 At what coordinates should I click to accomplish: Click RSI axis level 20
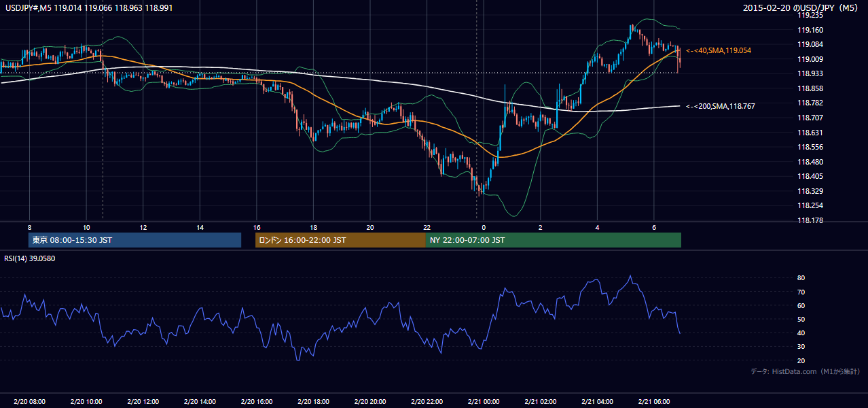point(801,360)
